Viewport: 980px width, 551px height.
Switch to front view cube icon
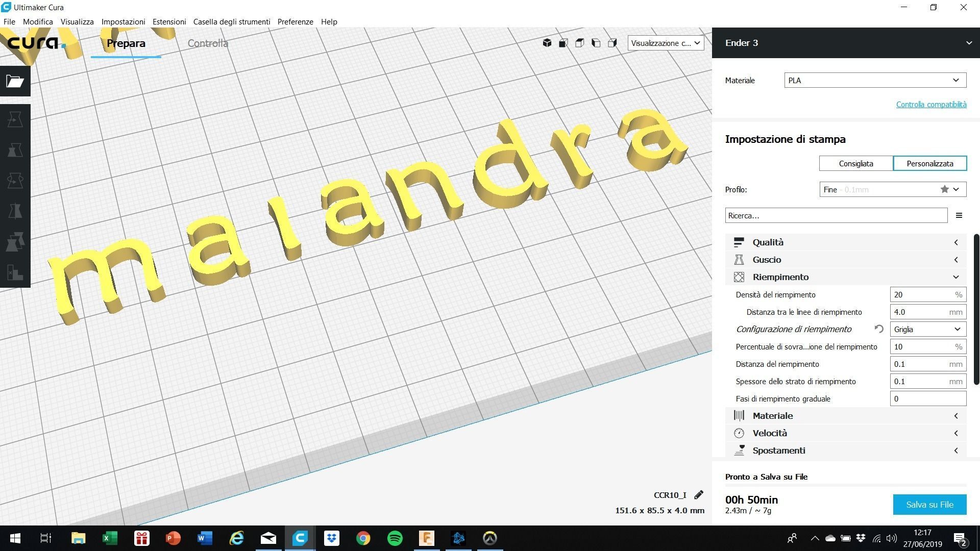(563, 43)
